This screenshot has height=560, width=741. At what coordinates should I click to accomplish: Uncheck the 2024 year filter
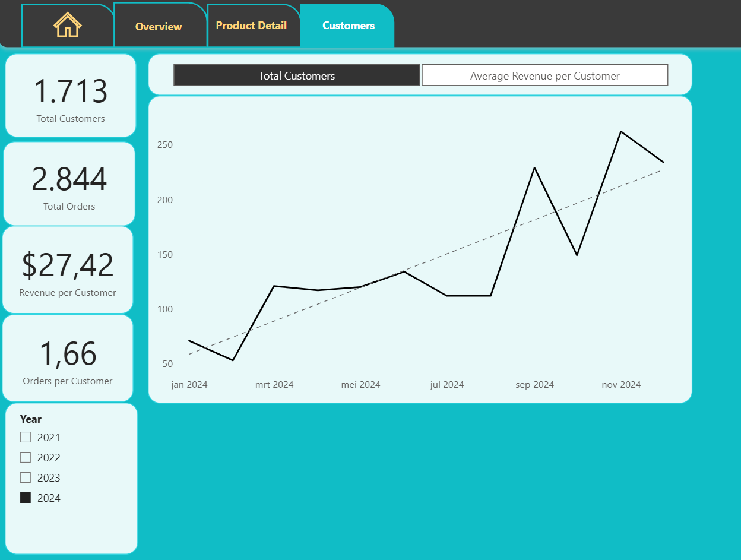[26, 498]
